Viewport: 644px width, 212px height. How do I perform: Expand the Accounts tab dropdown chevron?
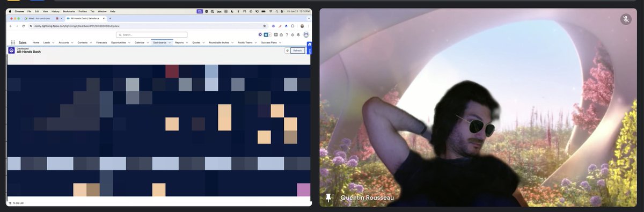click(x=72, y=42)
